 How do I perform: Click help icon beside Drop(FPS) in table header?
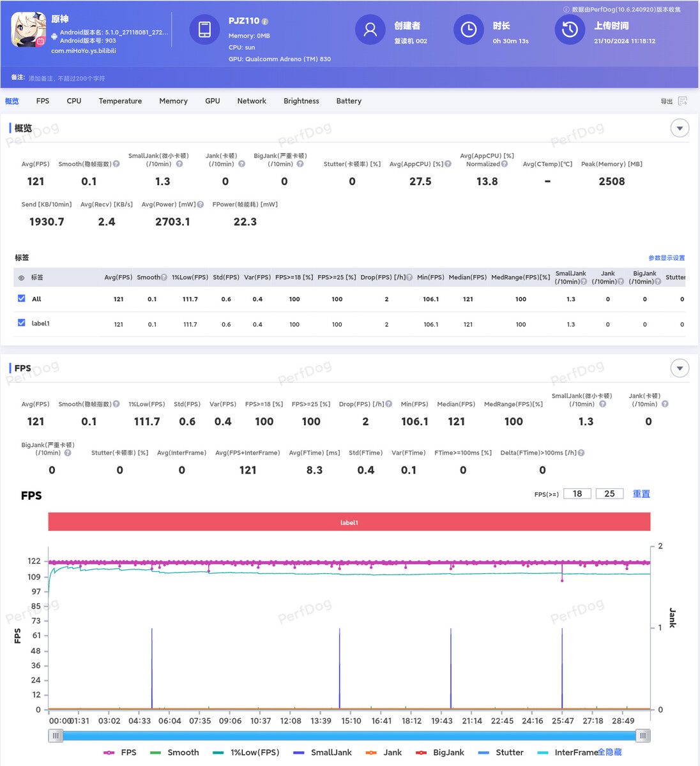409,278
